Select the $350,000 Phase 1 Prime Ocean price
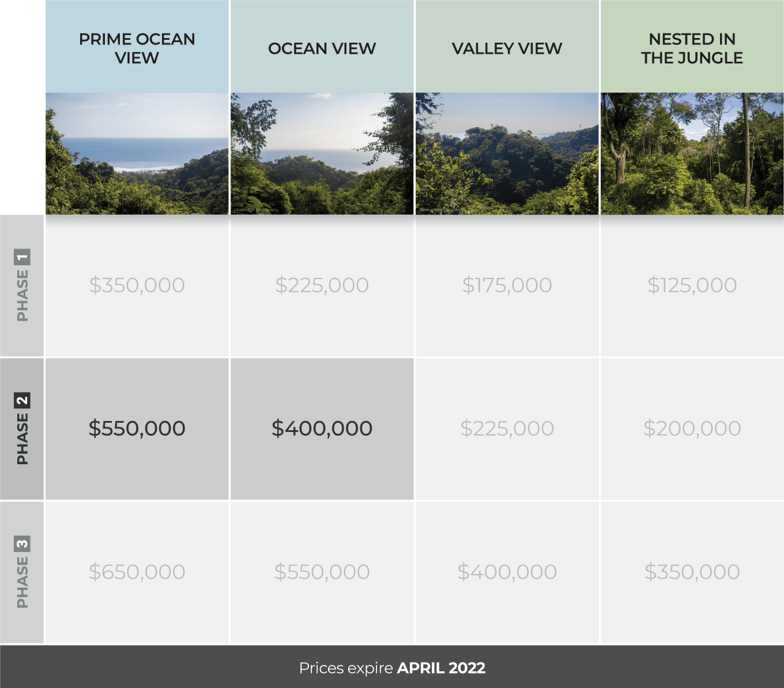 pos(137,286)
